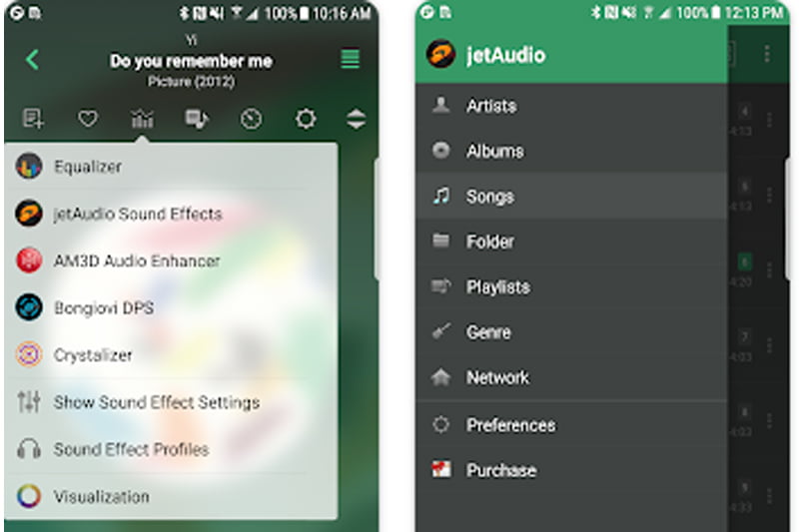Viewport: 799px width, 532px height.
Task: Open the gear settings icon in player
Action: [306, 119]
